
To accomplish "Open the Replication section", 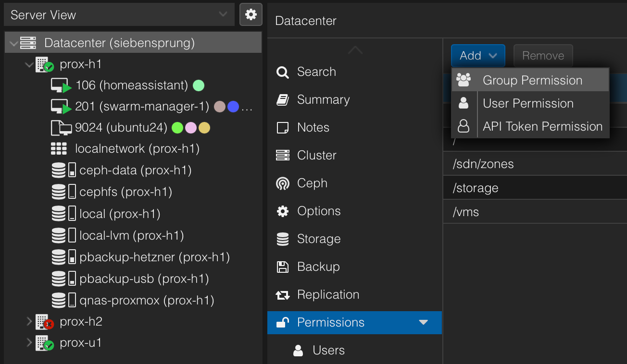I will (354, 295).
